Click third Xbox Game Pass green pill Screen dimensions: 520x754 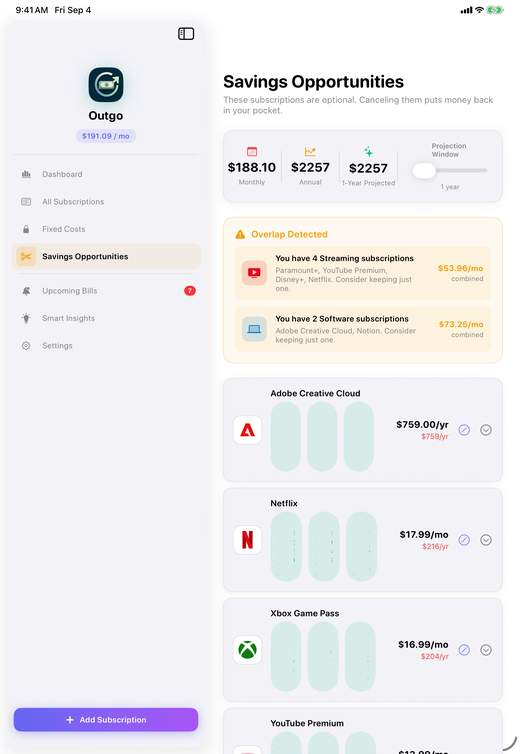(x=360, y=656)
